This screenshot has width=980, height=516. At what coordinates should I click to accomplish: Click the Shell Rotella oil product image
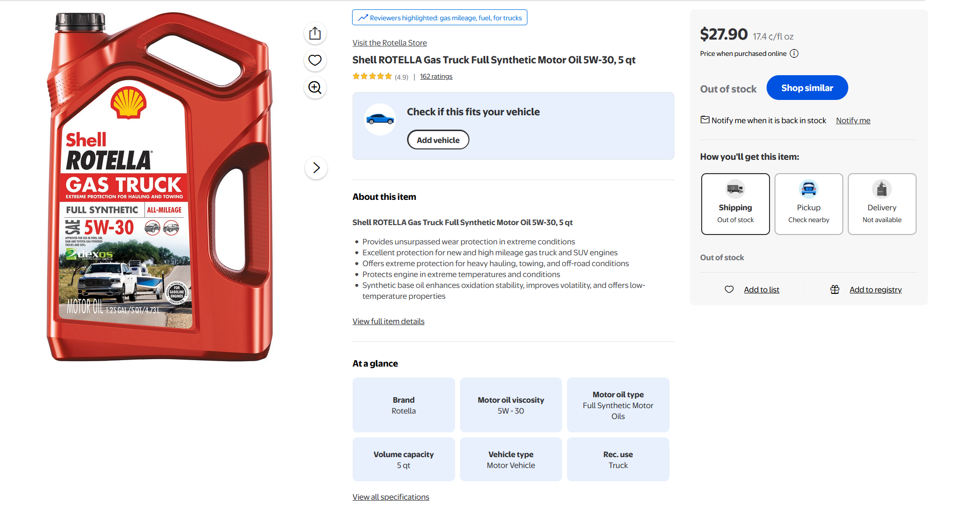tap(159, 187)
